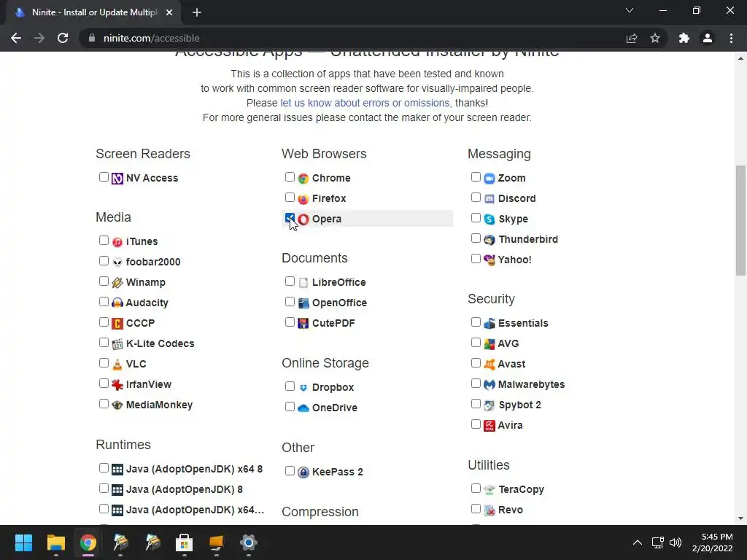Check the K-Lite Codecs checkbox

[104, 343]
